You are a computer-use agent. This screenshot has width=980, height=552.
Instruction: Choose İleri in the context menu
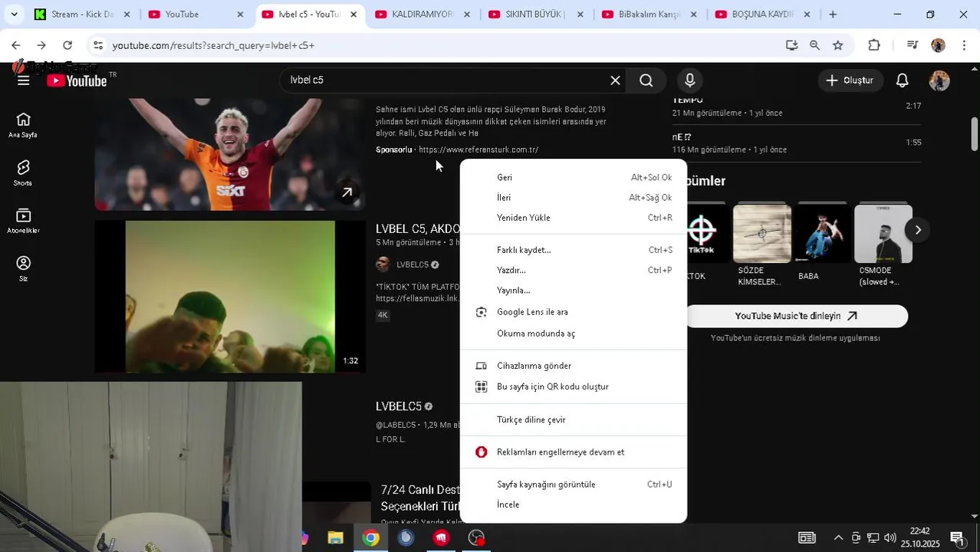pyautogui.click(x=574, y=197)
